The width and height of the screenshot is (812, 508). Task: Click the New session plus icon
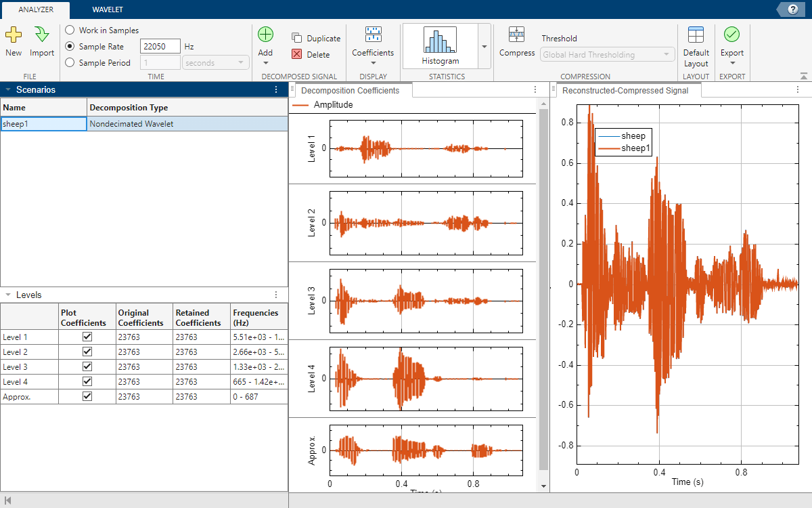(14, 36)
